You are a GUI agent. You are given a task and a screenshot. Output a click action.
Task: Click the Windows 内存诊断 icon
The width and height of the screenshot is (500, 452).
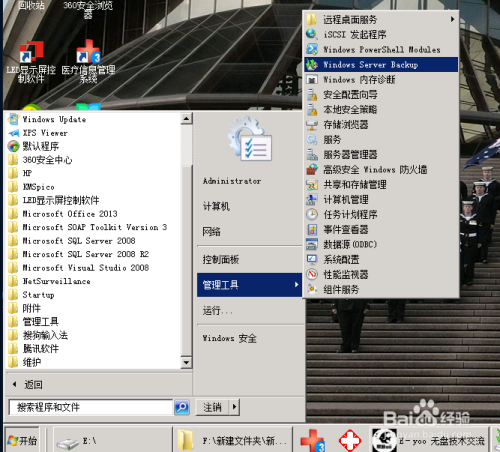(x=312, y=80)
